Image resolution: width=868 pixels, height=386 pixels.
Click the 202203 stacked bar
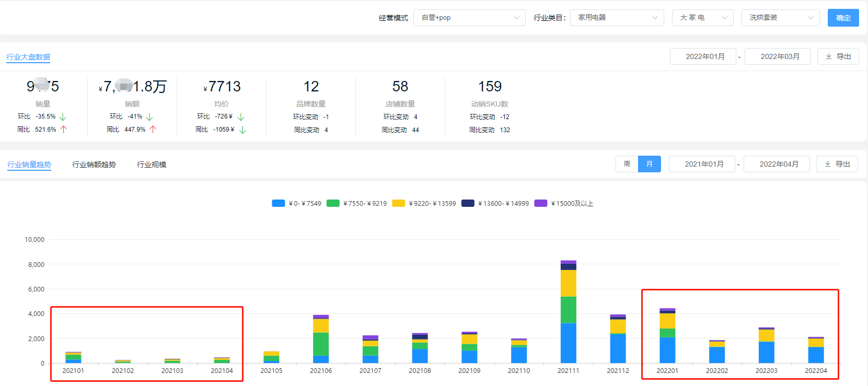coord(767,345)
